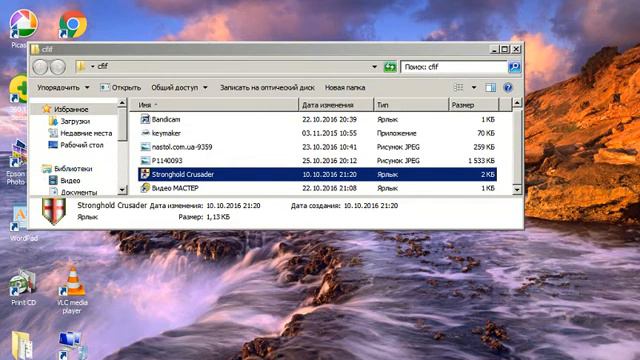640x360 pixels.
Task: Select the Stronghold Crusader shortcut
Action: 317,174
